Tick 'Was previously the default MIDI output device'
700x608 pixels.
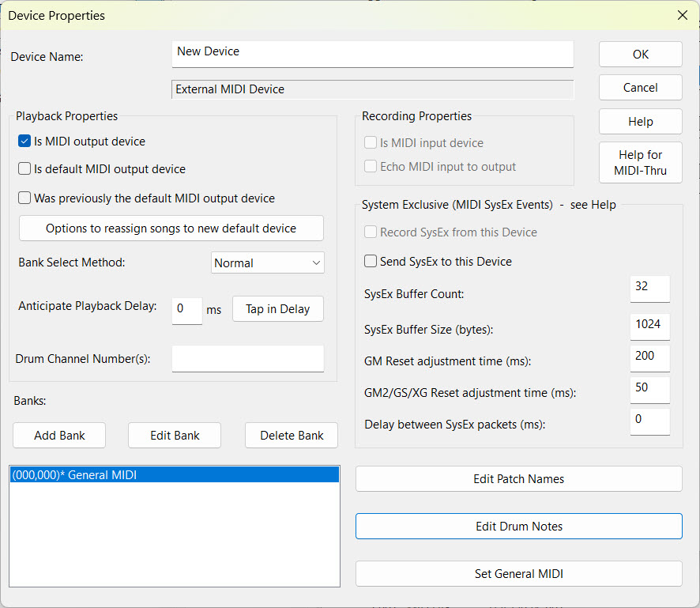(x=24, y=198)
